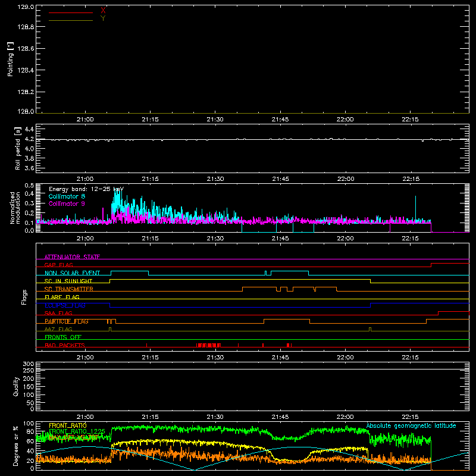476x476 pixels.
Task: Click the 'Energy band: 12-25 keV' label
Action: pos(86,189)
